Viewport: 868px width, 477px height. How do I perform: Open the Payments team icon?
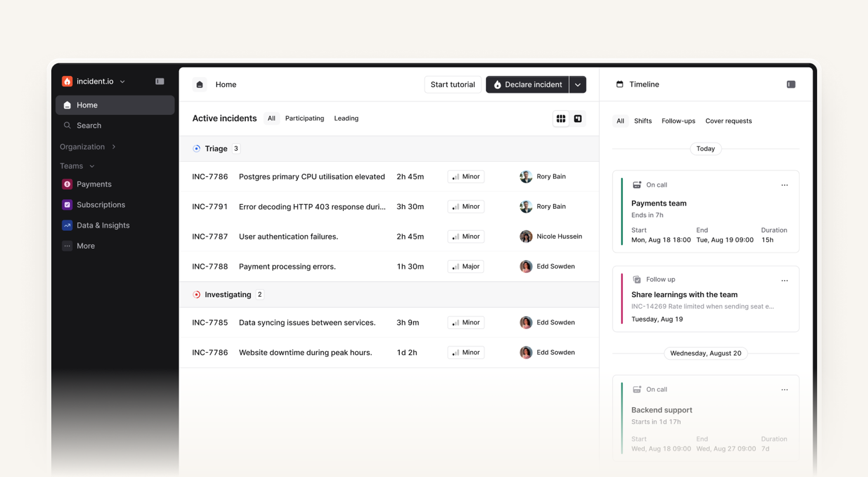point(67,184)
